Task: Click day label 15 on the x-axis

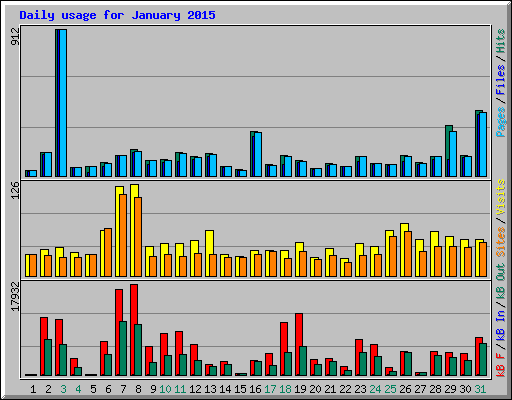Action: [x=240, y=389]
